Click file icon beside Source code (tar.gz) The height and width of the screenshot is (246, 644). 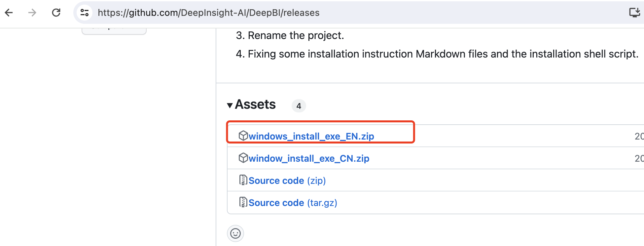pos(243,202)
